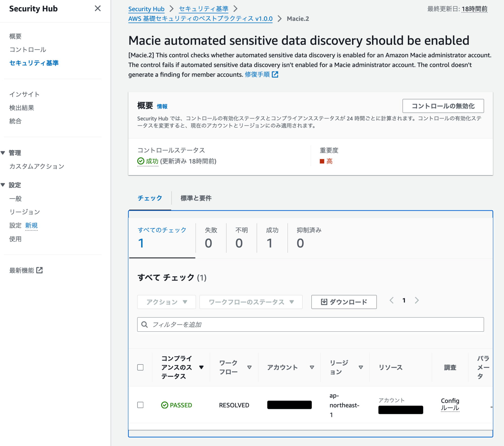Show すべてのチェック count tab
The image size is (504, 446).
click(162, 238)
